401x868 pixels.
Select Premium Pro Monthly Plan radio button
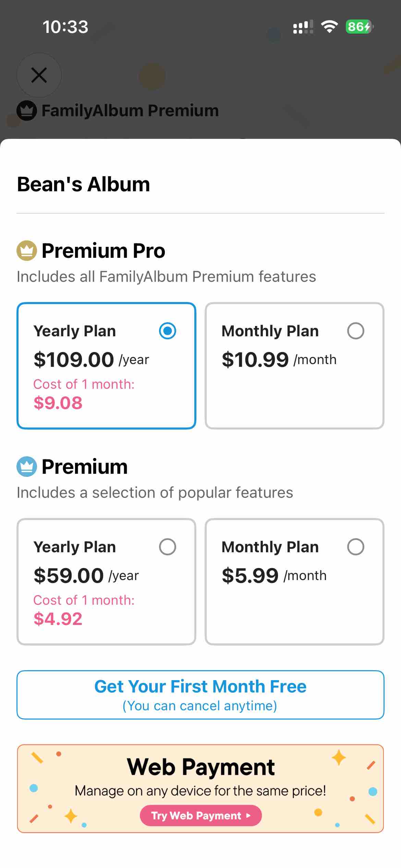tap(356, 331)
